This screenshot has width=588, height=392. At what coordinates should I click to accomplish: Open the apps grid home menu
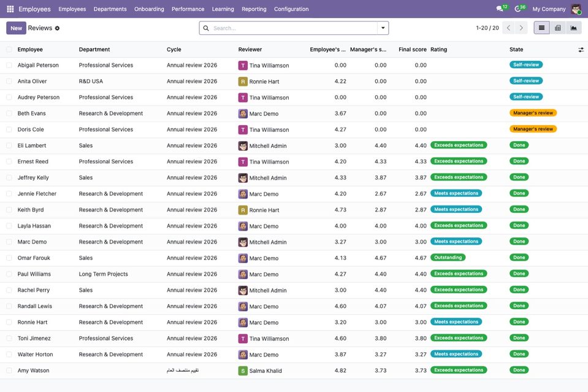pos(10,9)
